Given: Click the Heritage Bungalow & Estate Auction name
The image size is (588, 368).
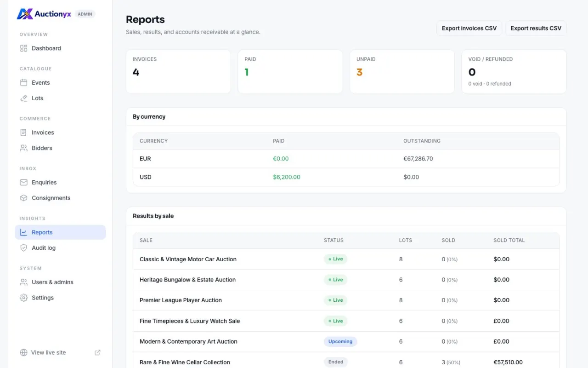Looking at the screenshot, I should tap(187, 280).
